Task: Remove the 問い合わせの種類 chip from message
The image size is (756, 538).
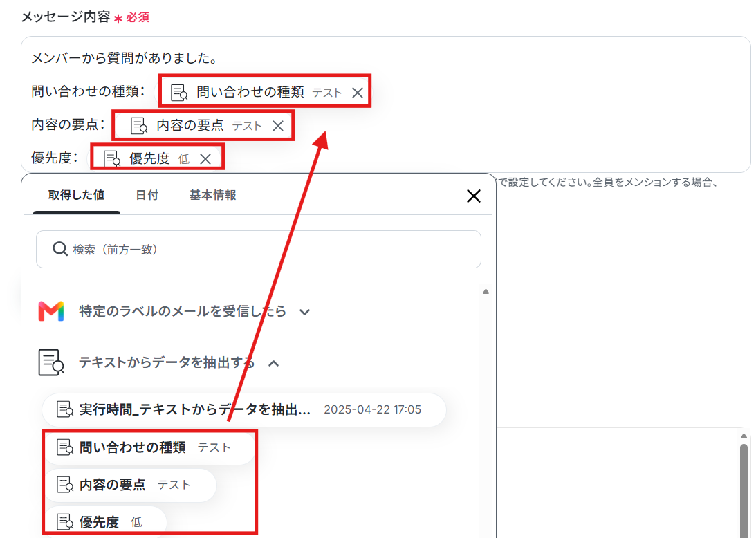Action: (358, 93)
